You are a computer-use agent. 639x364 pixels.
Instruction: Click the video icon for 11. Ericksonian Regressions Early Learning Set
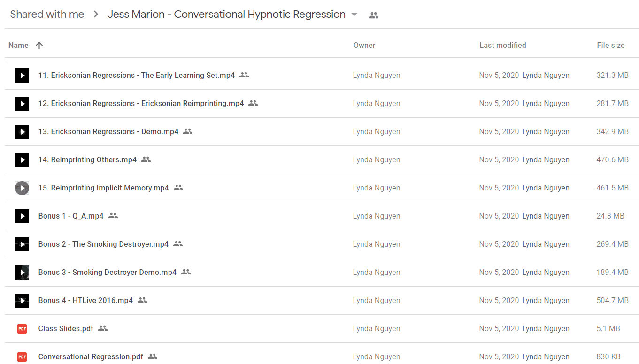[22, 75]
